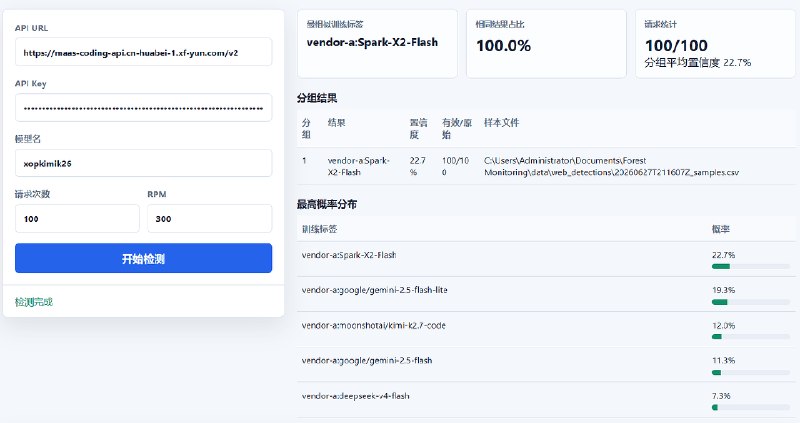Click the API URL label
Viewport: 800px width, 423px height.
[x=32, y=28]
